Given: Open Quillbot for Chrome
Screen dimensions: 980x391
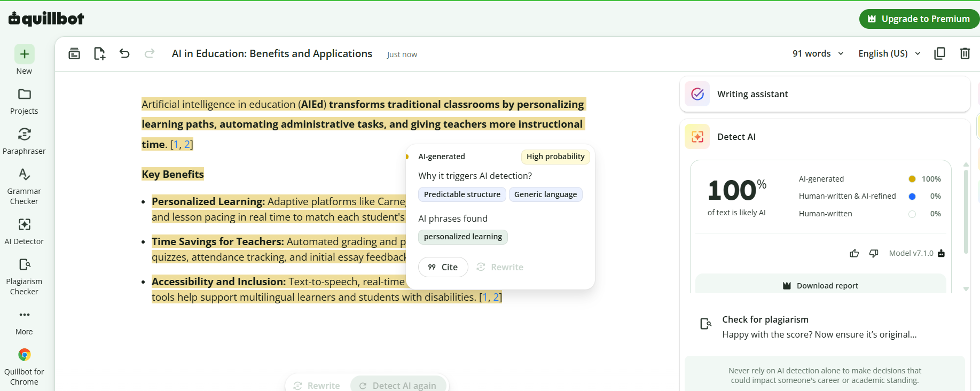Looking at the screenshot, I should click(x=24, y=367).
